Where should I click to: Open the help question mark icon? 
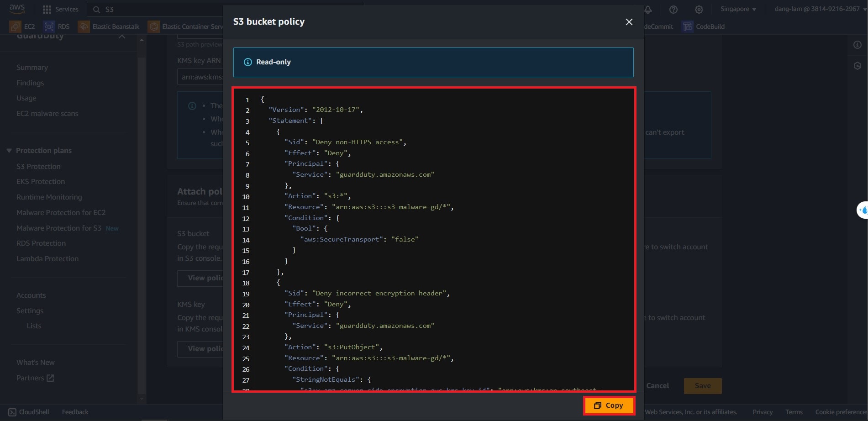(x=673, y=10)
